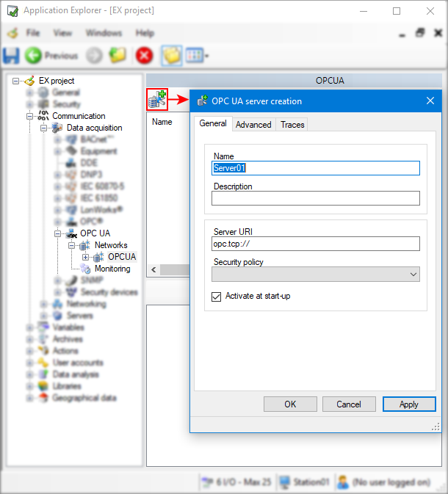This screenshot has width=448, height=494.
Task: Click the add OPC UA server icon
Action: (x=157, y=99)
